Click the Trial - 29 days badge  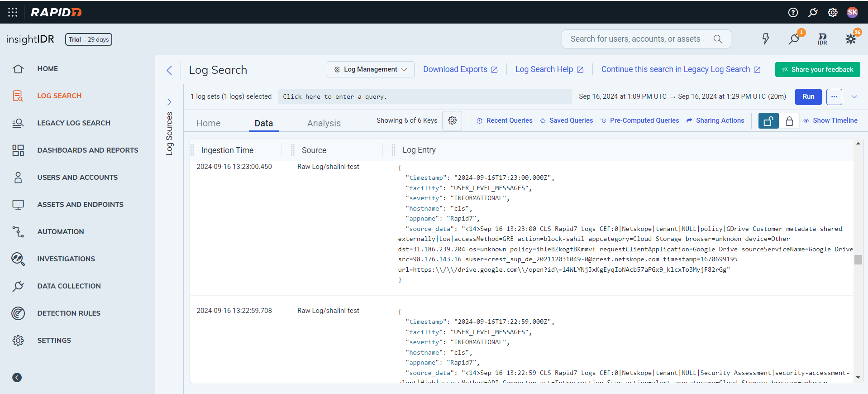pyautogui.click(x=89, y=39)
